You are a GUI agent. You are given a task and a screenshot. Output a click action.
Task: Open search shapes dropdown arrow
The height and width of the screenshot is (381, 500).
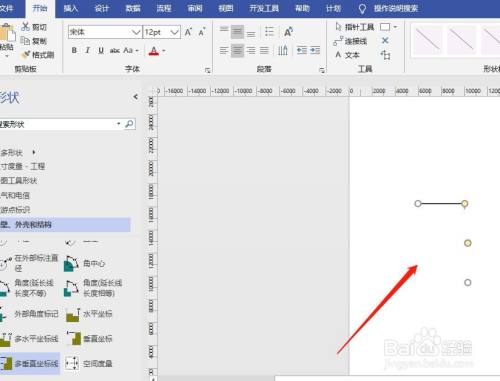pos(119,124)
